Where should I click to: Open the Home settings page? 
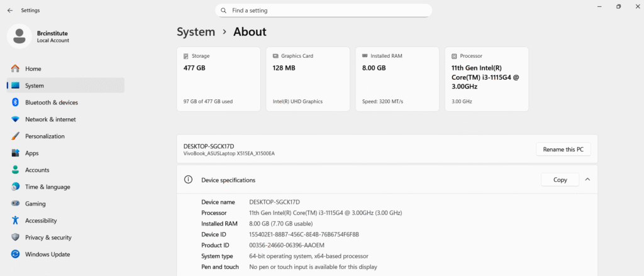[x=65, y=69]
